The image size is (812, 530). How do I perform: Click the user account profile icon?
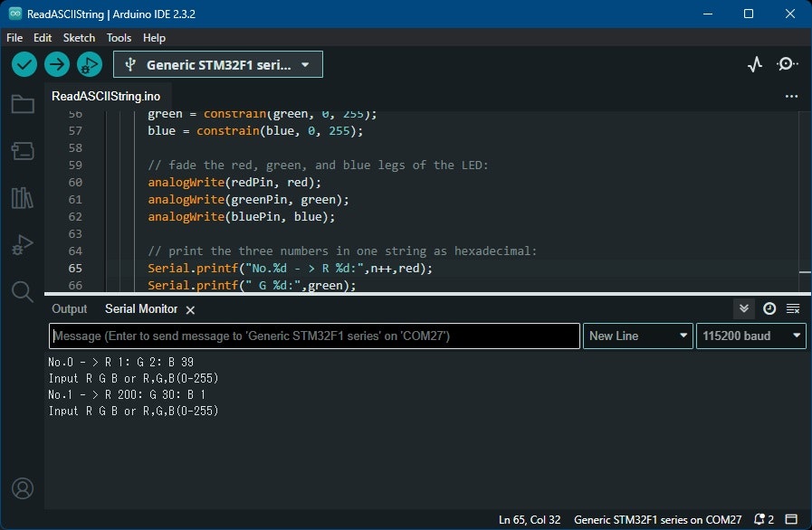(23, 488)
